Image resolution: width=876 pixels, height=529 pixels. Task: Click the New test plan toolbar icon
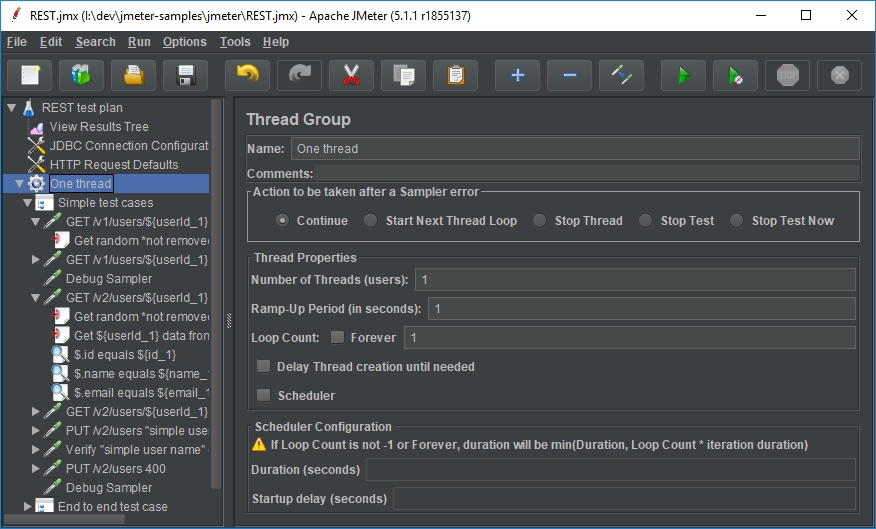point(30,75)
